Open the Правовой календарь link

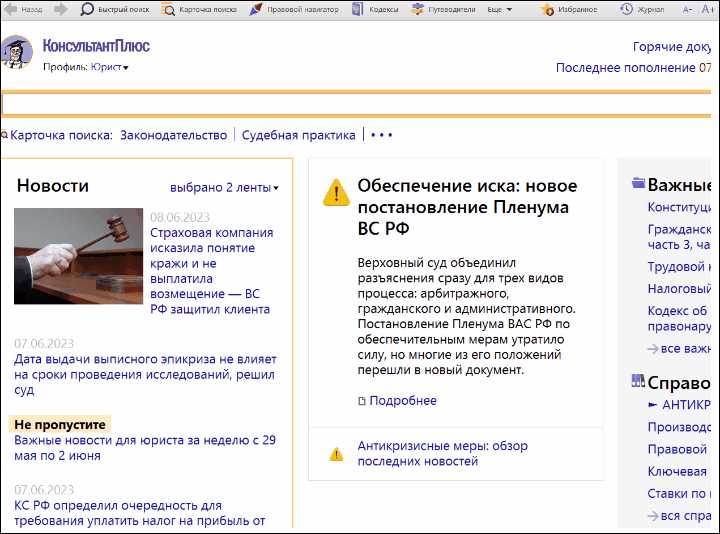point(677,449)
